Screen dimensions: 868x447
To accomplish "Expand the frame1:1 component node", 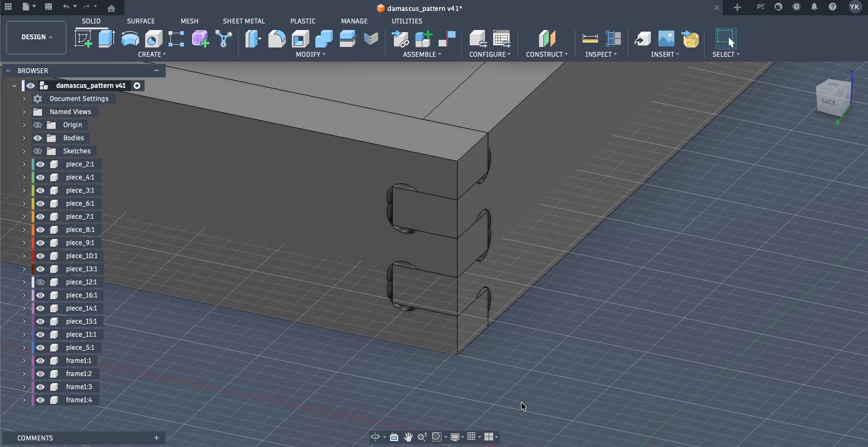I will coord(24,361).
